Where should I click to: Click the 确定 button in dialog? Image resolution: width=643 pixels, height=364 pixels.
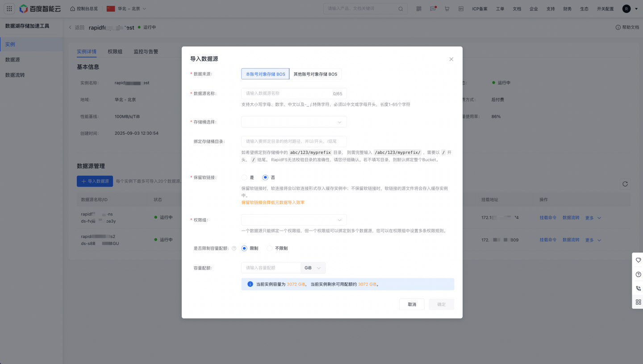click(x=441, y=305)
